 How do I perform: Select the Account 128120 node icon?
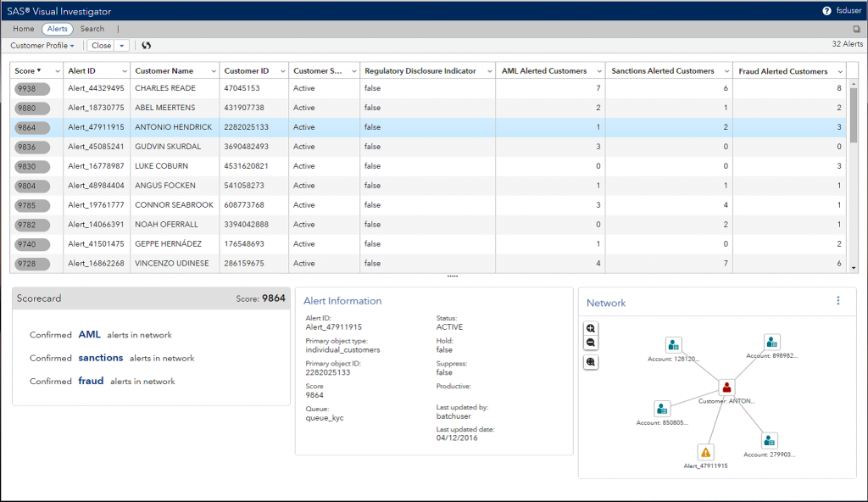click(673, 344)
